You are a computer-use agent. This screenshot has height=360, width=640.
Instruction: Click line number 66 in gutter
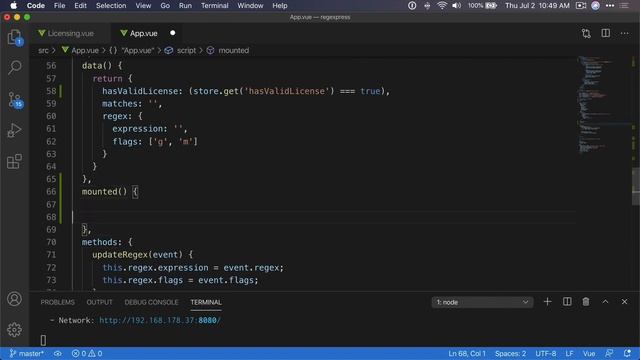click(x=51, y=192)
